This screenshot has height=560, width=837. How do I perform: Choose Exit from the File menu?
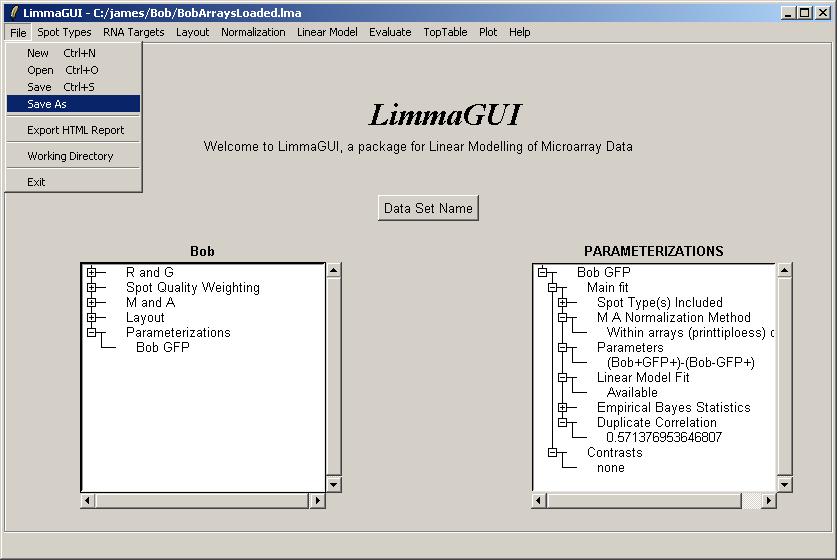[x=37, y=182]
